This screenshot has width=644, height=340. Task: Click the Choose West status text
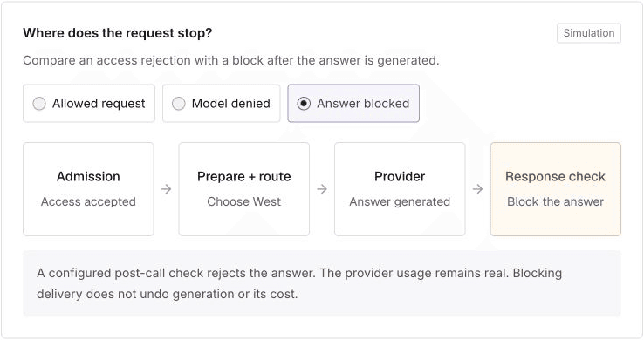click(244, 201)
